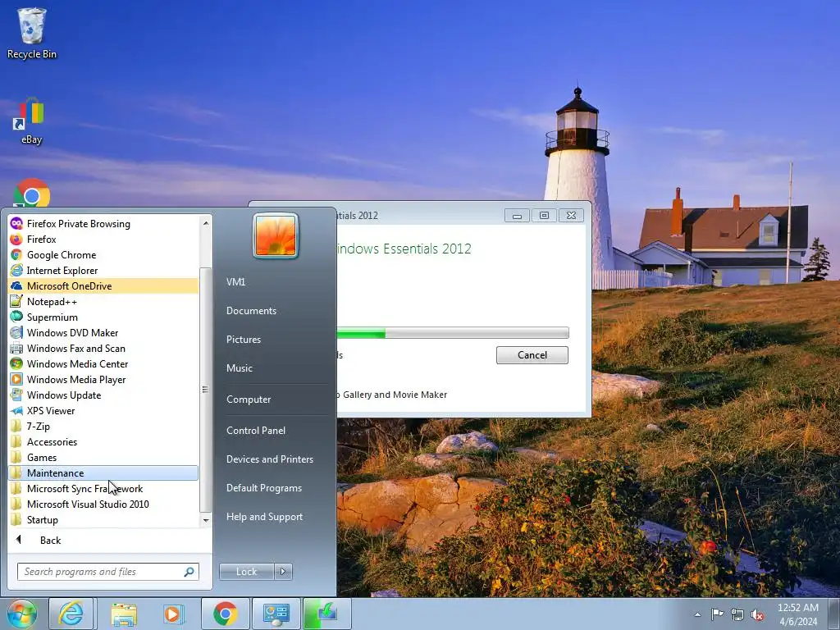Click the muted volume tray icon
Viewport: 840px width, 630px height.
[757, 615]
